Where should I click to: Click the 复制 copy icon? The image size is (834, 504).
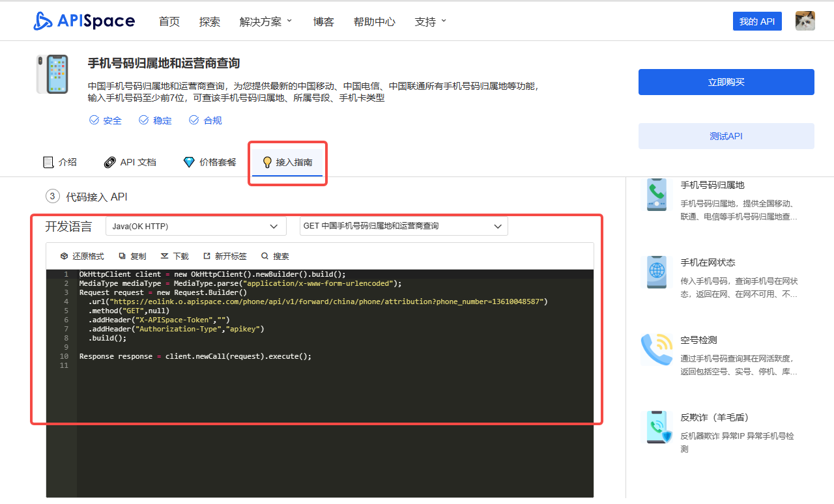122,257
